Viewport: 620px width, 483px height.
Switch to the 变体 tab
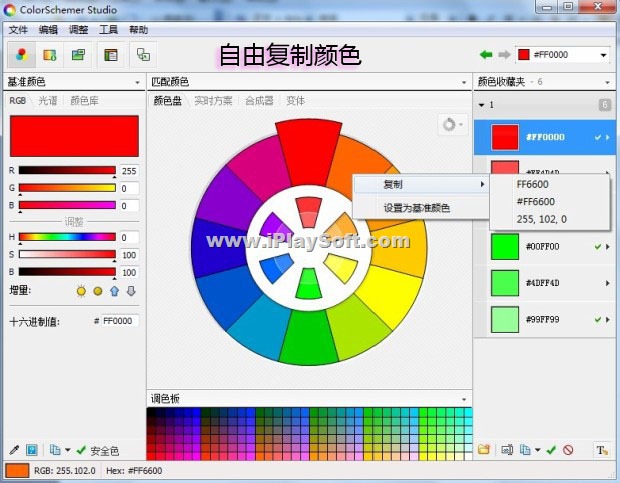click(295, 101)
